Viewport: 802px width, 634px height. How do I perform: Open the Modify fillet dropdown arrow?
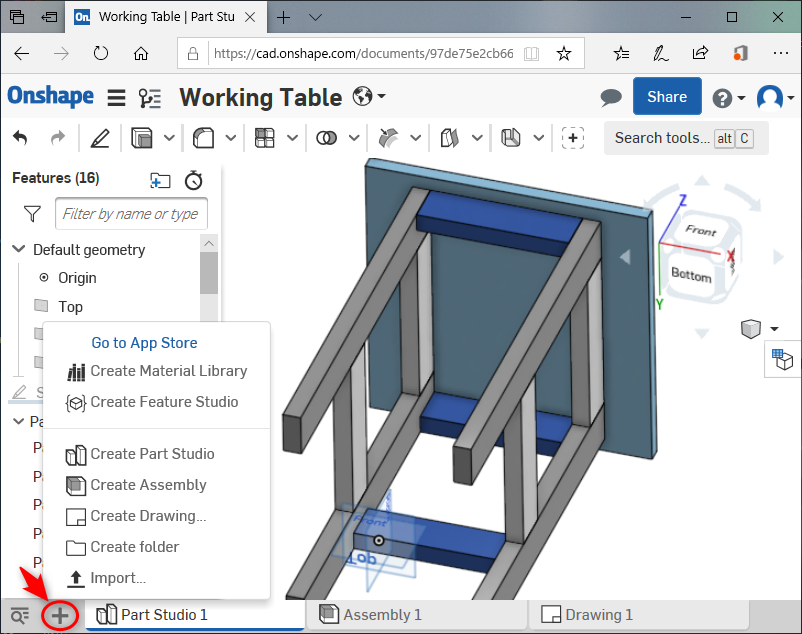(416, 138)
